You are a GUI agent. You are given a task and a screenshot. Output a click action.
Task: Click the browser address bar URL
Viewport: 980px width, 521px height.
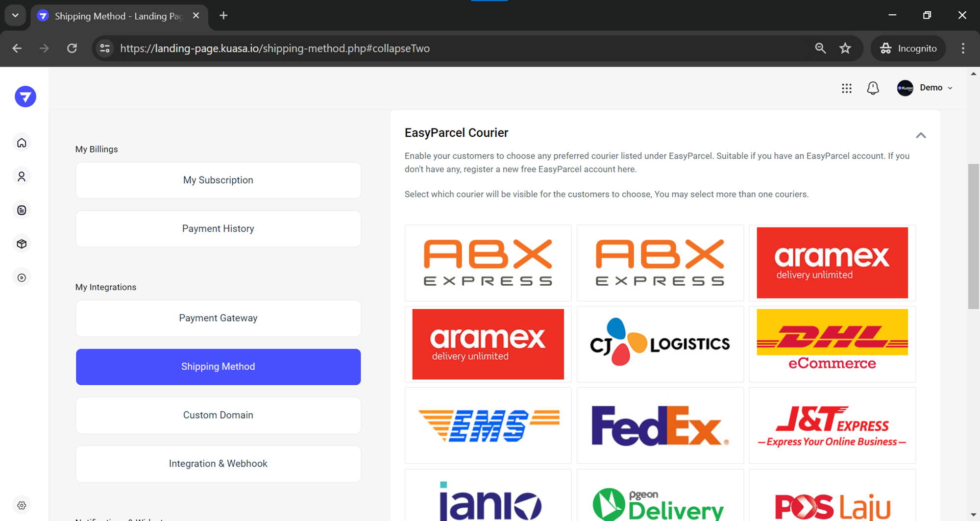(274, 49)
